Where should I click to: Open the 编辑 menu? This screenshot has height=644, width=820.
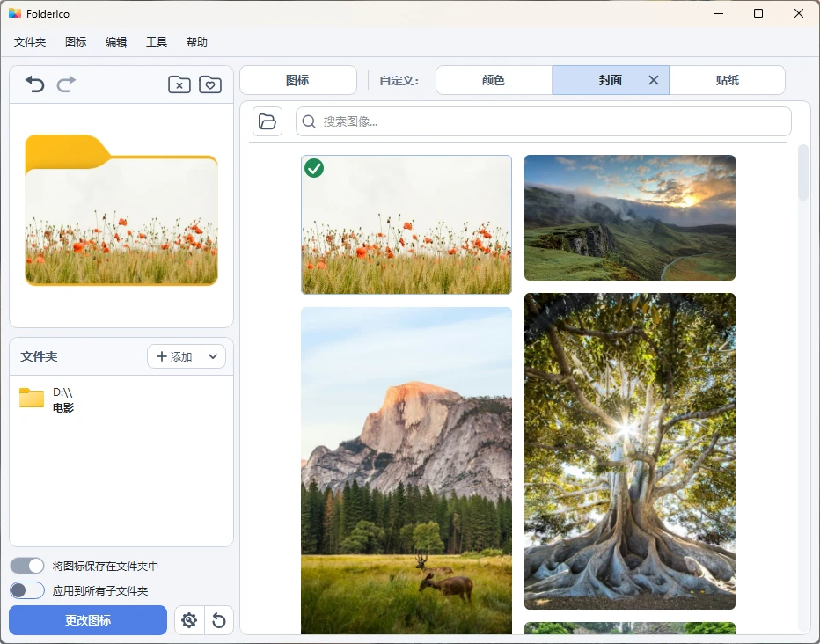click(x=116, y=42)
